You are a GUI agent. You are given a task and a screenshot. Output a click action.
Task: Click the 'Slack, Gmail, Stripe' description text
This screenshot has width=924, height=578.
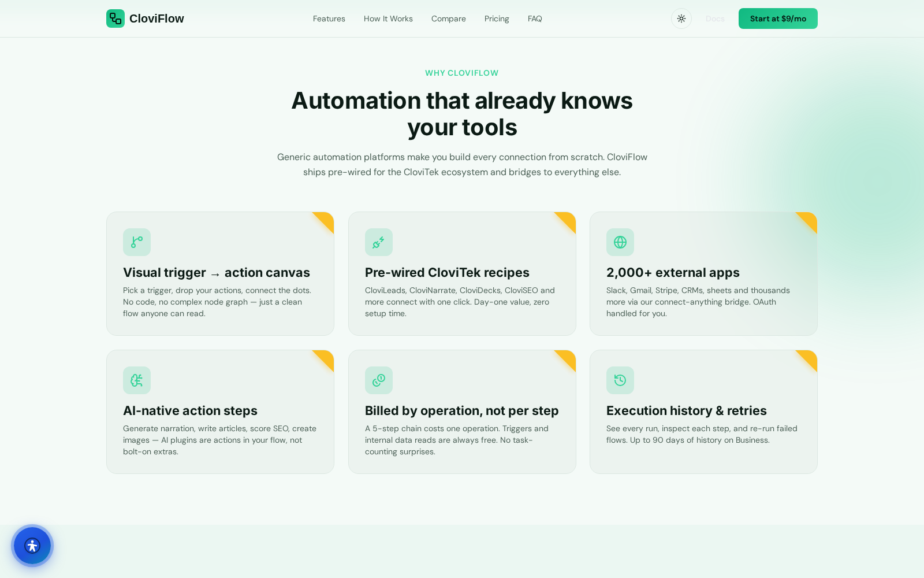(x=698, y=302)
